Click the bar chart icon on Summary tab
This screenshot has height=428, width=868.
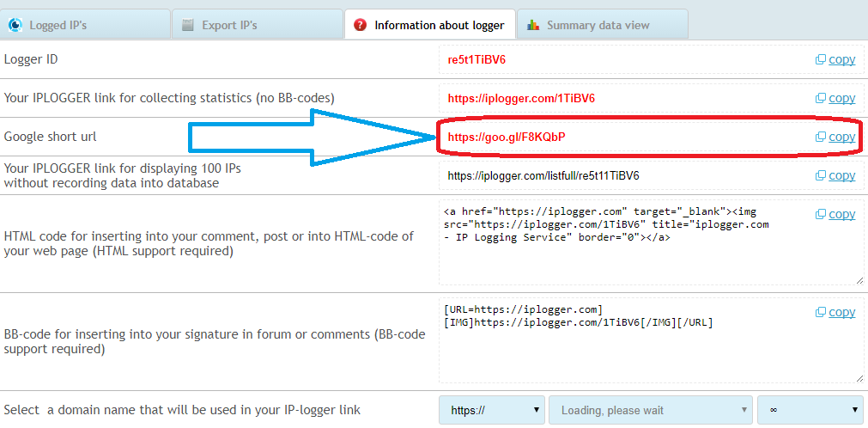[533, 25]
